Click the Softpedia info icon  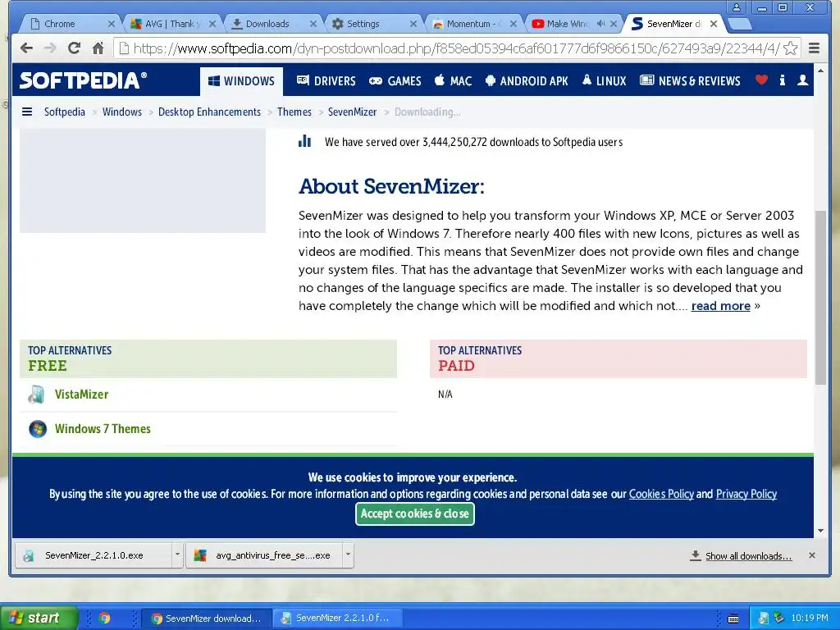(782, 80)
